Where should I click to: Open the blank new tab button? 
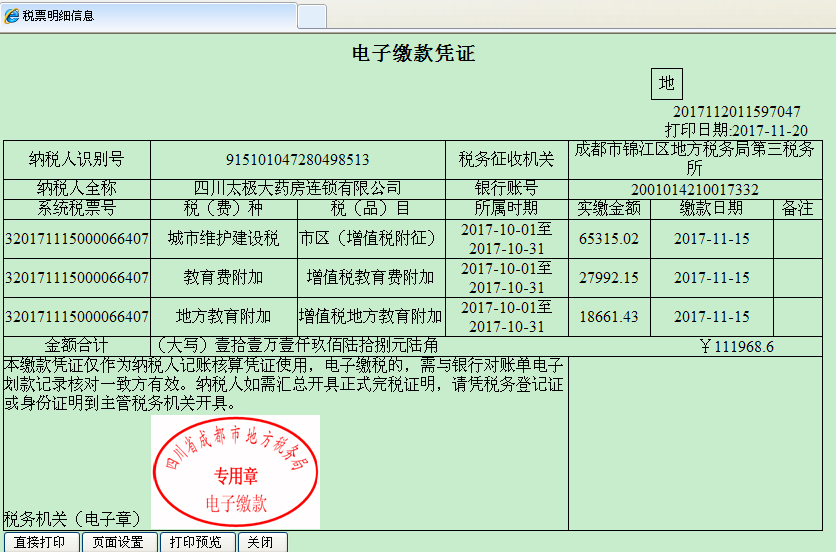pyautogui.click(x=312, y=17)
